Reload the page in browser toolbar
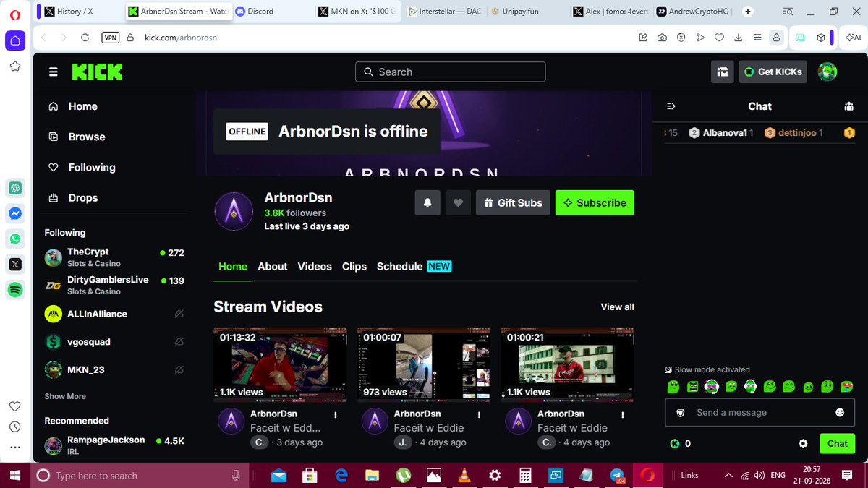 [85, 38]
